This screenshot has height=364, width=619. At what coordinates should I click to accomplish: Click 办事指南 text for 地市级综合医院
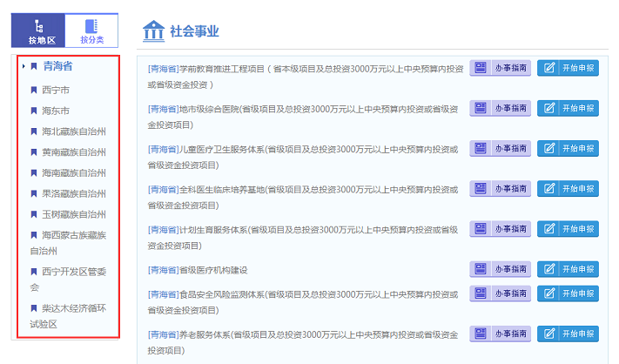[x=511, y=108]
